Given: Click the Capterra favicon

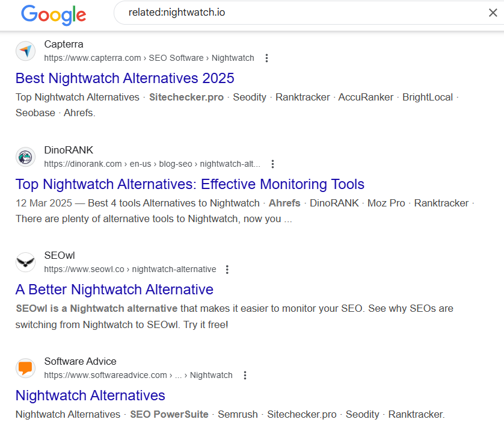Looking at the screenshot, I should point(25,51).
